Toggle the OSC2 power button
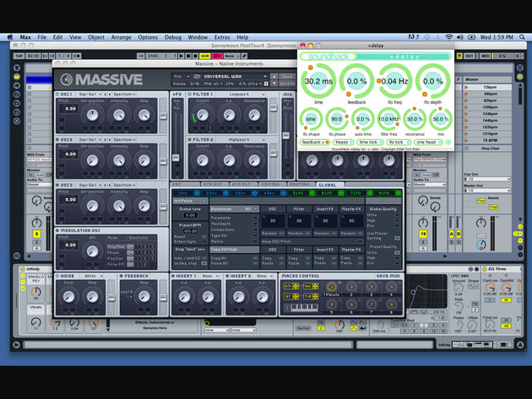The width and height of the screenshot is (532, 399). (x=57, y=139)
